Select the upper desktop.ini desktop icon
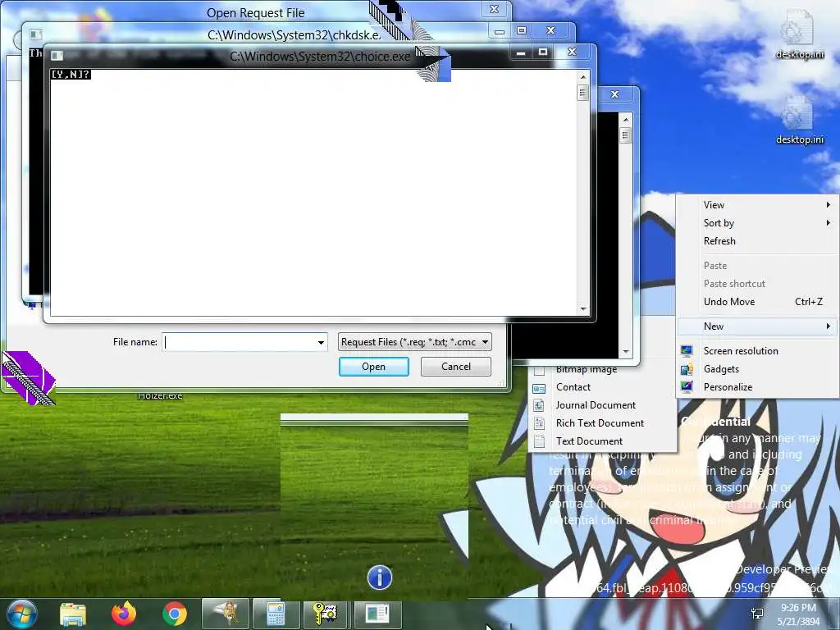This screenshot has height=630, width=840. [x=799, y=33]
